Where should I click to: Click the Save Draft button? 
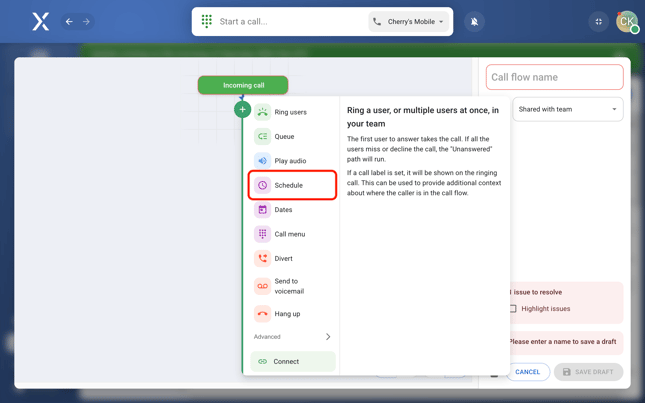click(x=588, y=372)
